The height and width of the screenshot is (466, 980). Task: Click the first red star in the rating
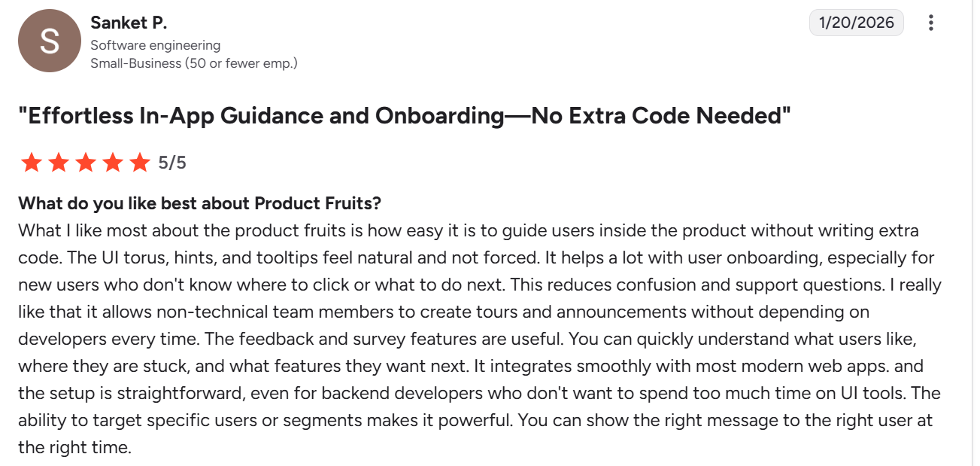[32, 162]
